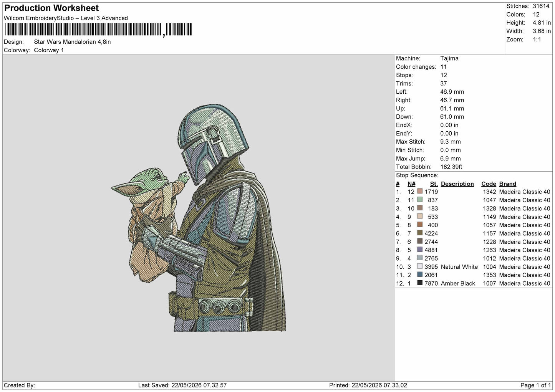Select the purple swatch for code 1263
Viewport: 555px width, 392px height.
[420, 250]
